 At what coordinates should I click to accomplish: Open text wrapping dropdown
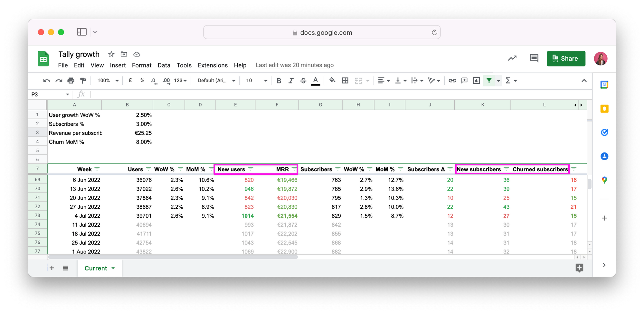417,81
